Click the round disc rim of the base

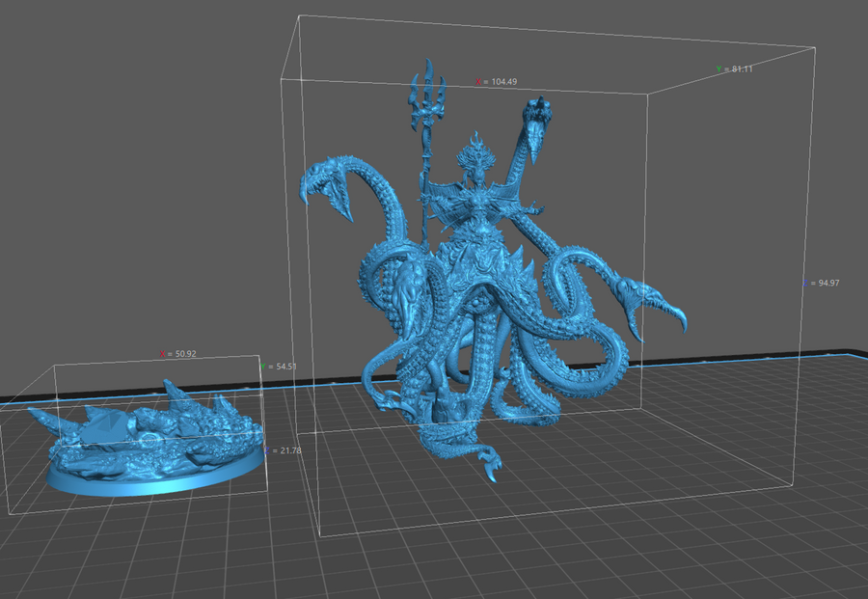coord(154,482)
